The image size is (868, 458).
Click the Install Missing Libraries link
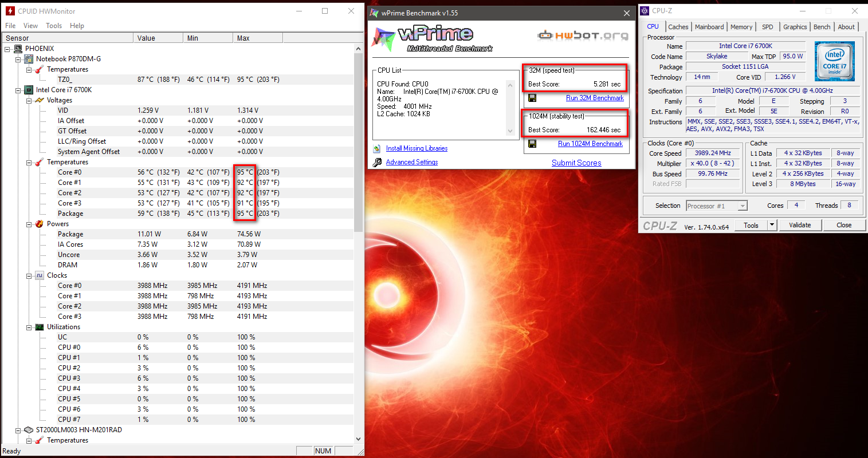click(x=417, y=148)
